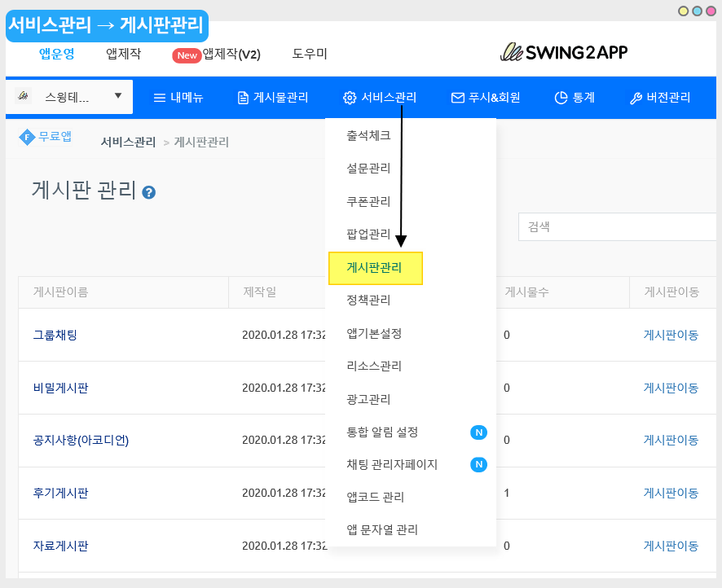Image resolution: width=722 pixels, height=588 pixels.
Task: Click the SWING2APP logo
Action: 564,52
